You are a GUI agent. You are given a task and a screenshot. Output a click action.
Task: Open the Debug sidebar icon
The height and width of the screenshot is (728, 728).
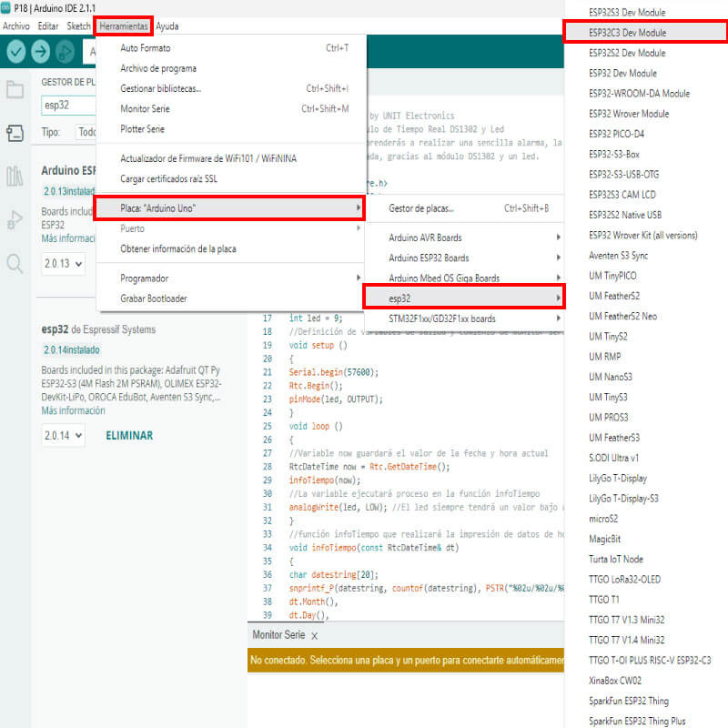15,220
